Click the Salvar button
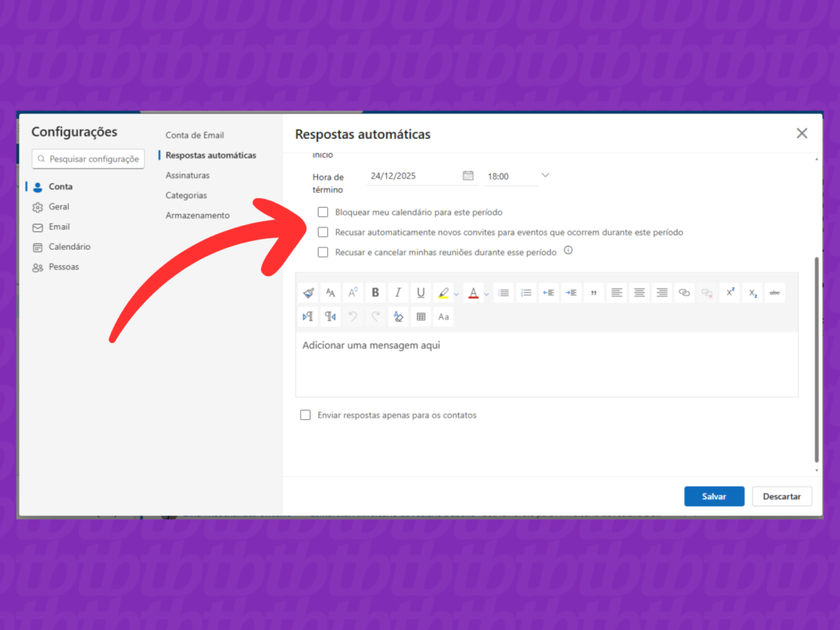 (x=714, y=496)
